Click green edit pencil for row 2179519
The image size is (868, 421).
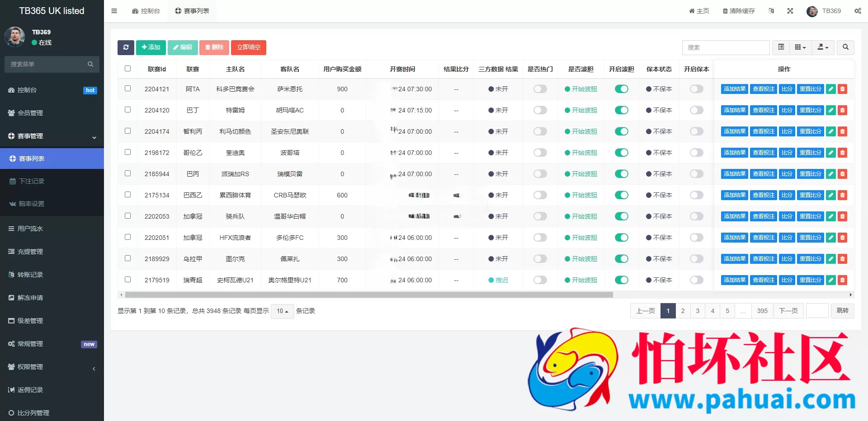(x=831, y=280)
